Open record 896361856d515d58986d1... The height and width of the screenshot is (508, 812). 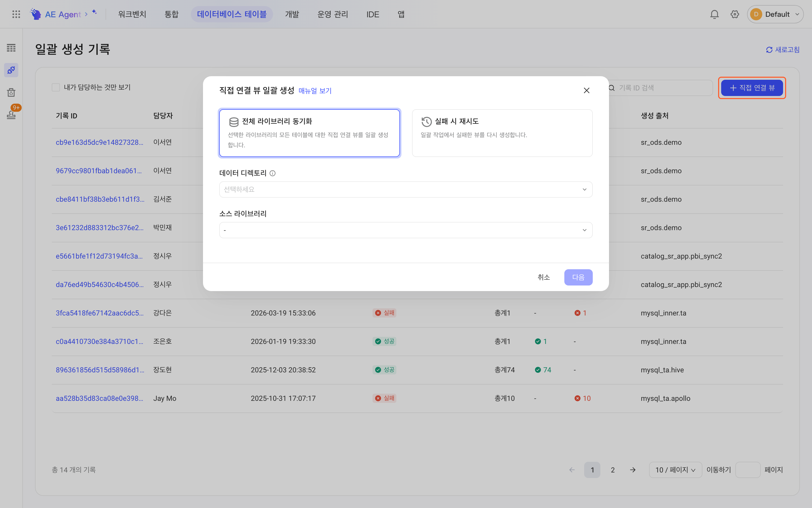point(100,370)
